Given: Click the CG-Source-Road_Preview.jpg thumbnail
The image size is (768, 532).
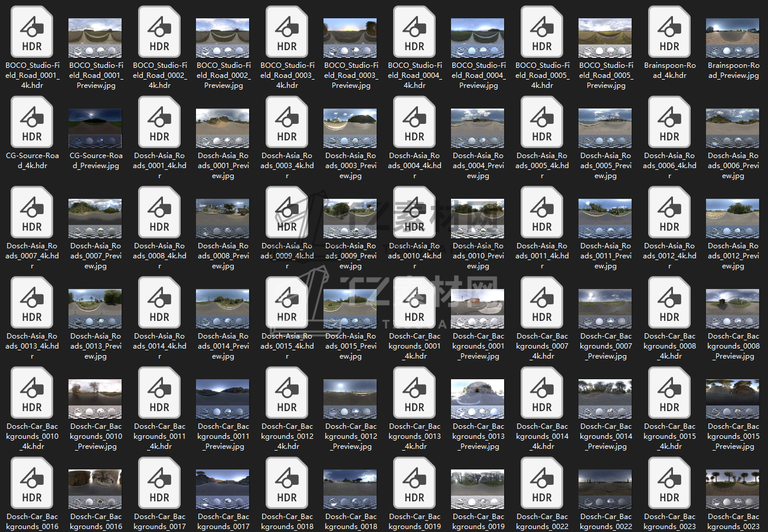Looking at the screenshot, I should point(96,128).
